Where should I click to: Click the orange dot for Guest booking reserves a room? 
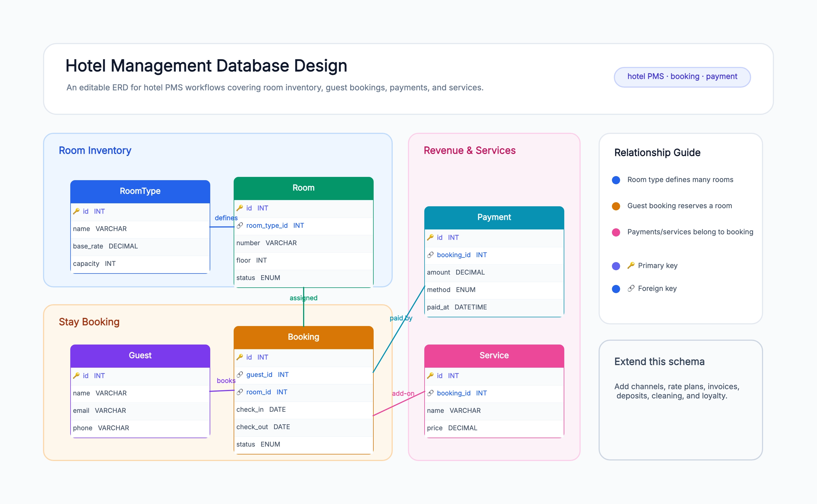[616, 206]
